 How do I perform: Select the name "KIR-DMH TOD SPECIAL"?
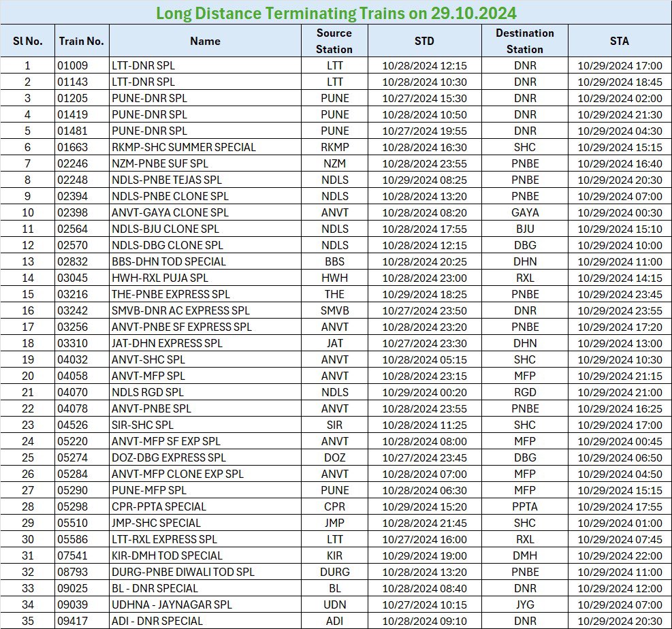click(x=167, y=555)
